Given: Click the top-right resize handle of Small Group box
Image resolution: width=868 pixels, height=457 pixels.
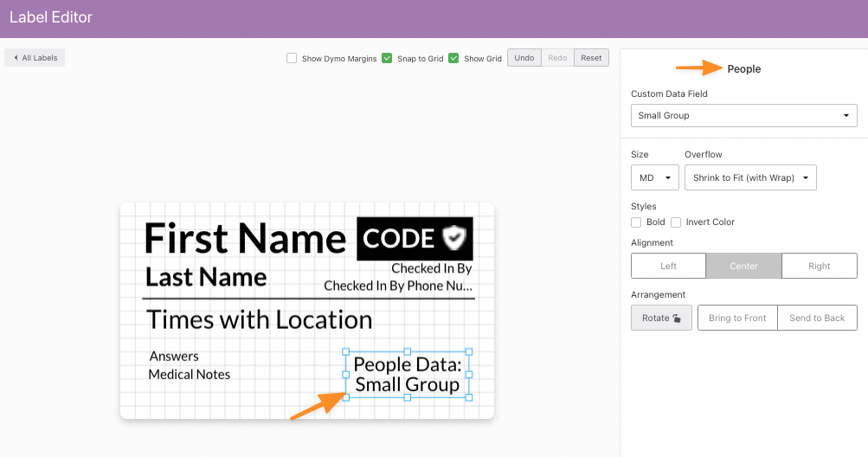Looking at the screenshot, I should (x=469, y=351).
